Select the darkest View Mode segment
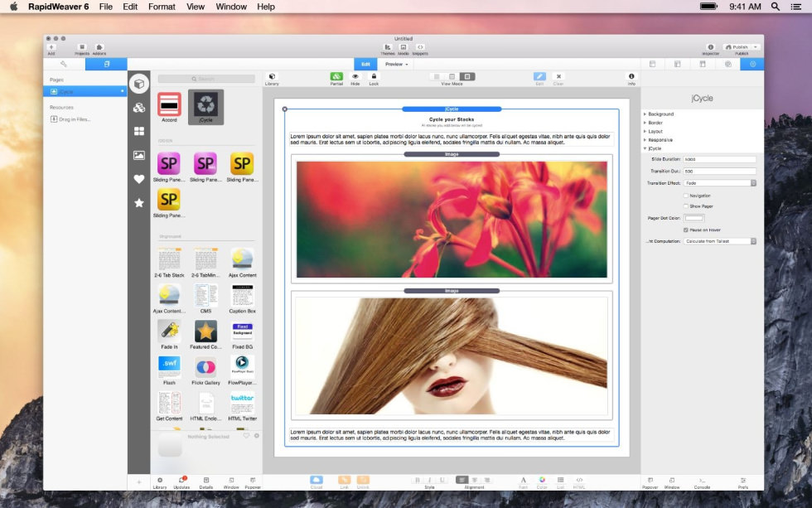The image size is (812, 508). click(x=467, y=76)
